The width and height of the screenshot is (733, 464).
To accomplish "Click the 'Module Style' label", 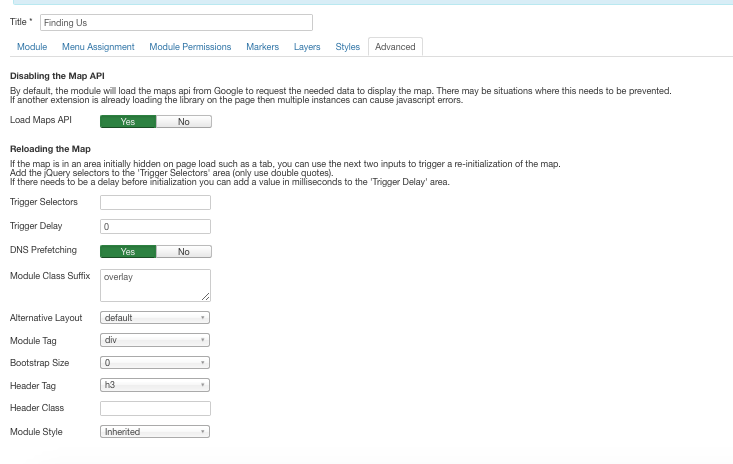I will click(36, 432).
